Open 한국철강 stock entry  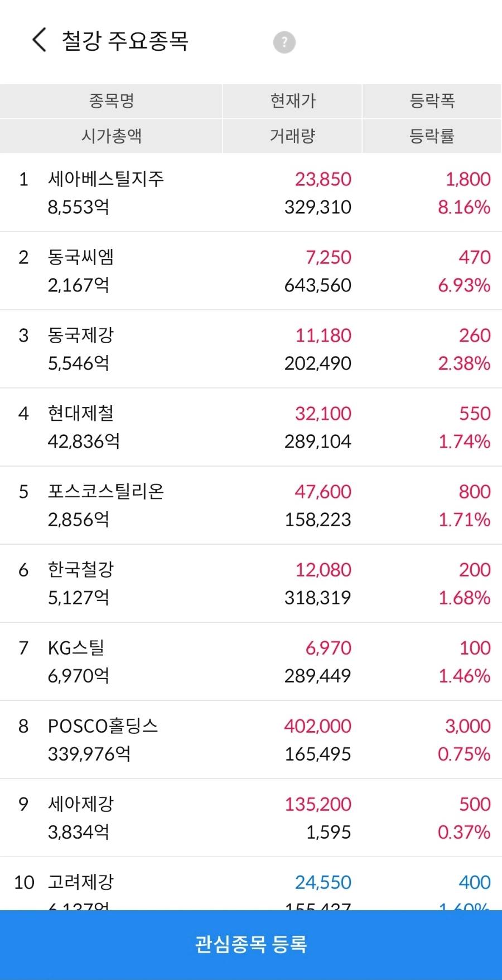251,584
